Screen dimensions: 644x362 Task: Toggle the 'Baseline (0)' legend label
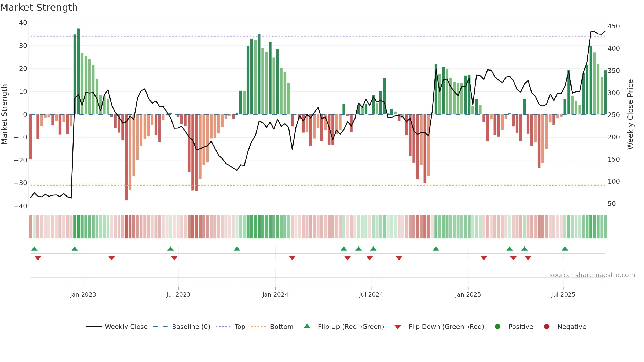click(191, 327)
